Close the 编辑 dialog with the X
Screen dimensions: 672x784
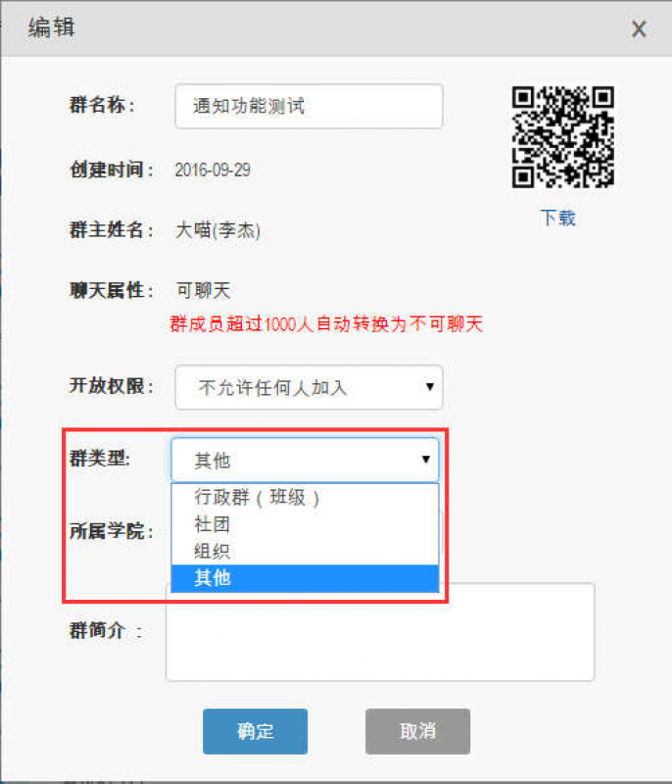[x=639, y=29]
